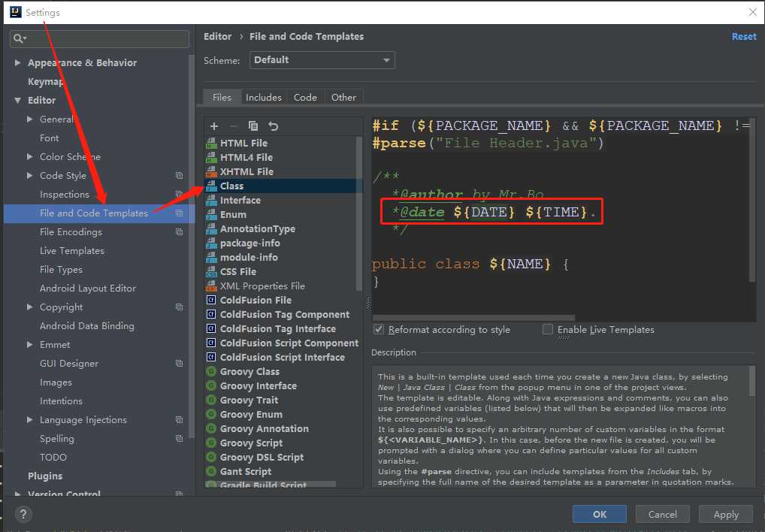The height and width of the screenshot is (532, 765).
Task: Click the add template plus icon
Action: click(x=213, y=126)
